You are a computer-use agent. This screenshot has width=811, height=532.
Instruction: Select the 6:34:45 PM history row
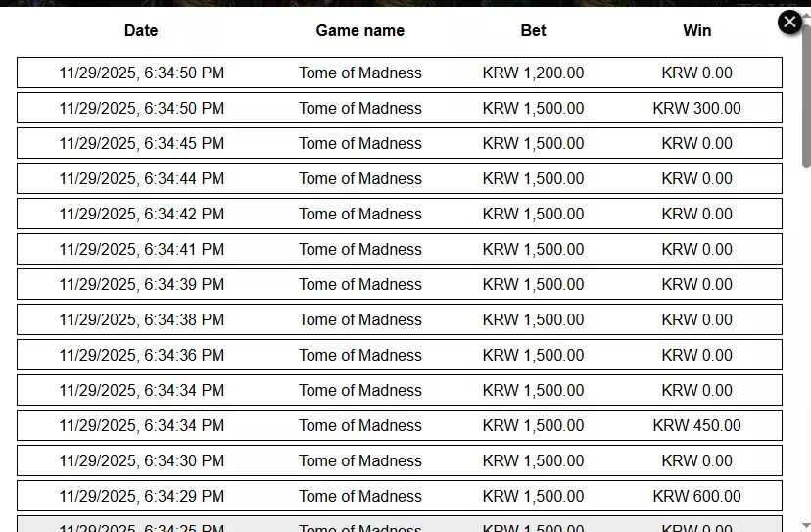click(400, 143)
